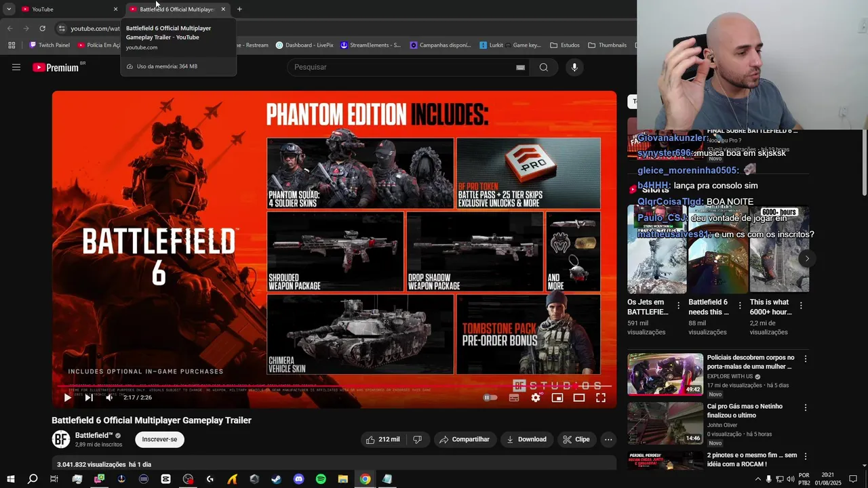This screenshot has width=868, height=488.
Task: Open options for 'Cai pro Gás' video
Action: coord(806,407)
